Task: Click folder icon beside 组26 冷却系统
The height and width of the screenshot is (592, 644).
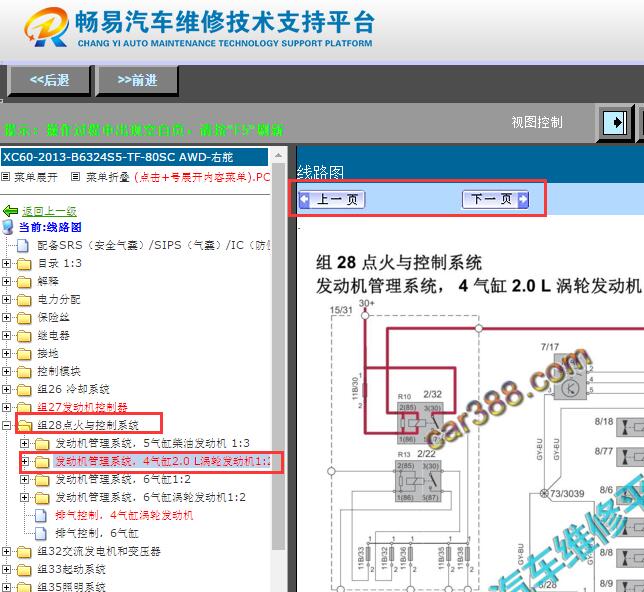Action: [x=24, y=389]
